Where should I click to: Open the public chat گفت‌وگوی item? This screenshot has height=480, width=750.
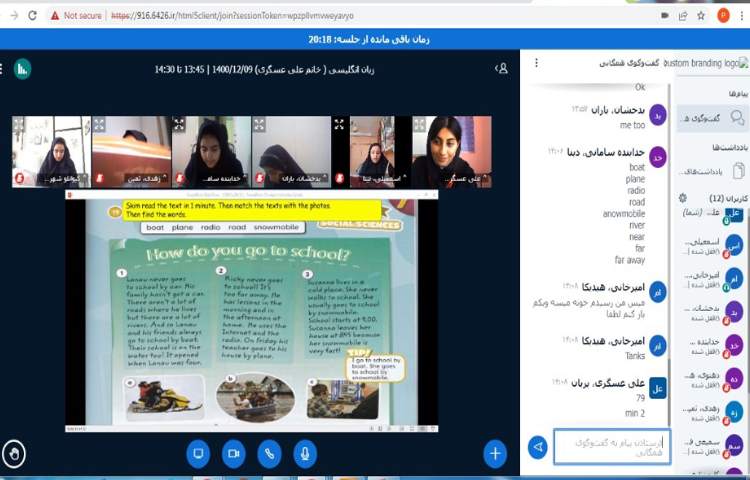coord(713,118)
